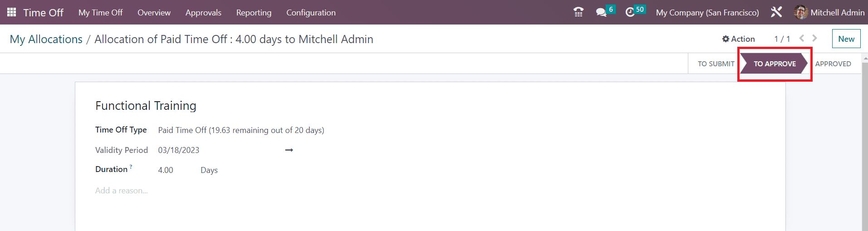Go to previous record arrow
868x231 pixels.
point(802,39)
